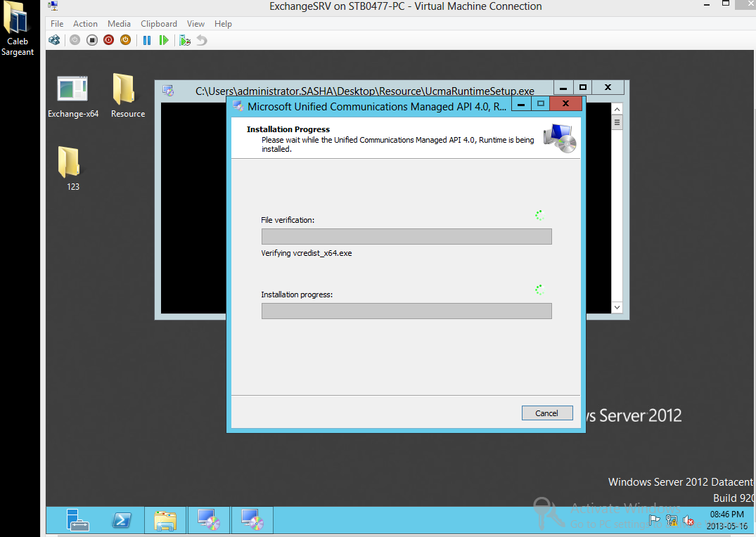Click the Ctrl+Alt+Del toolbar icon

[54, 40]
